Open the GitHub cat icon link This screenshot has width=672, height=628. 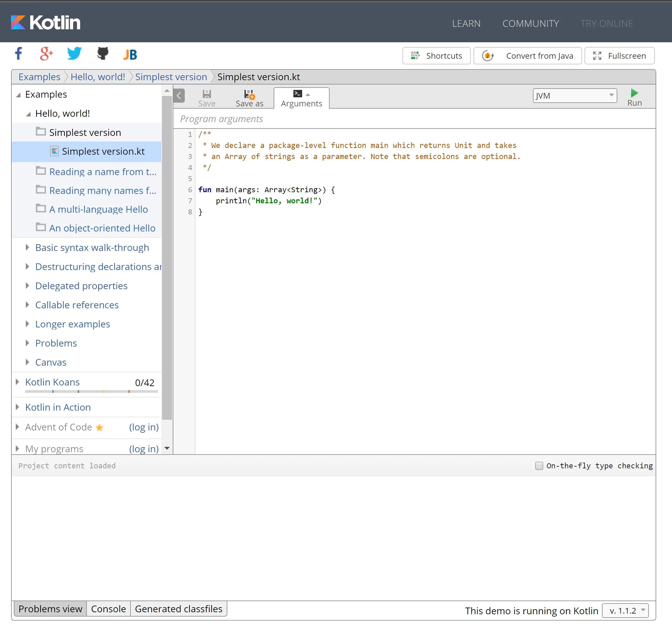click(103, 53)
